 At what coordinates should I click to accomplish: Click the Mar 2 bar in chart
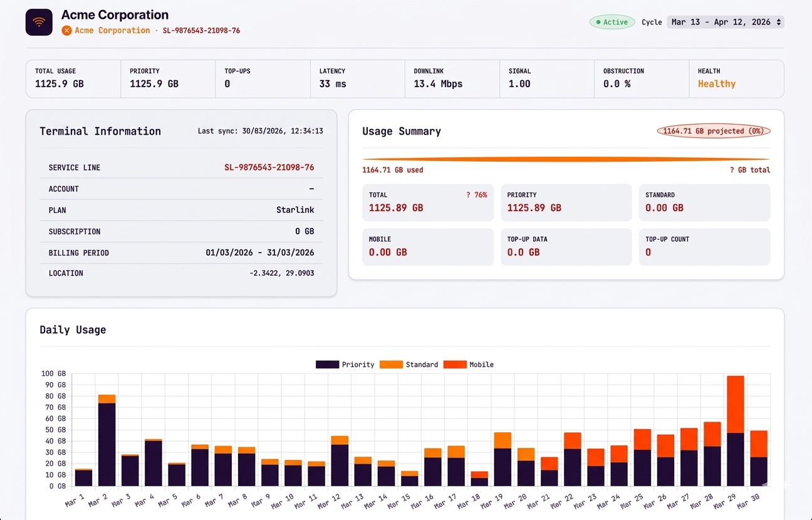pyautogui.click(x=107, y=440)
